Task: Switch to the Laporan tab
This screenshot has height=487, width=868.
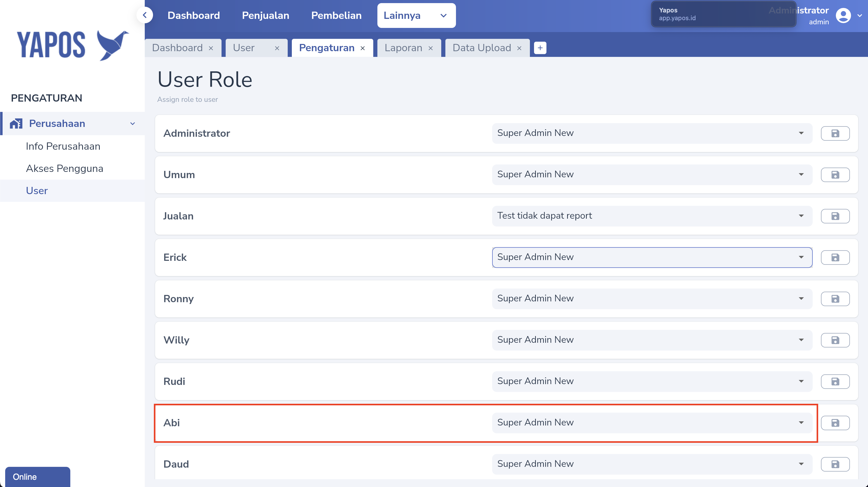Action: pos(403,48)
